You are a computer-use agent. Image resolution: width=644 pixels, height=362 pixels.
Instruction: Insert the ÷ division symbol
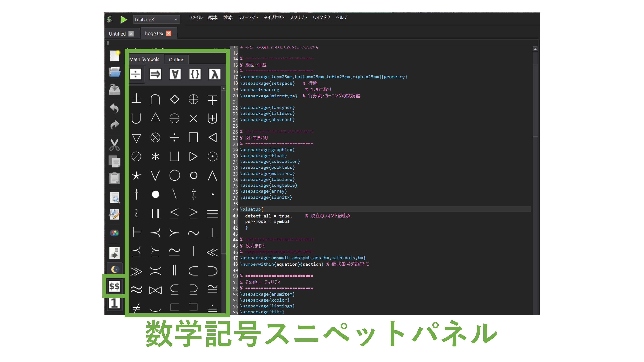[x=175, y=137]
